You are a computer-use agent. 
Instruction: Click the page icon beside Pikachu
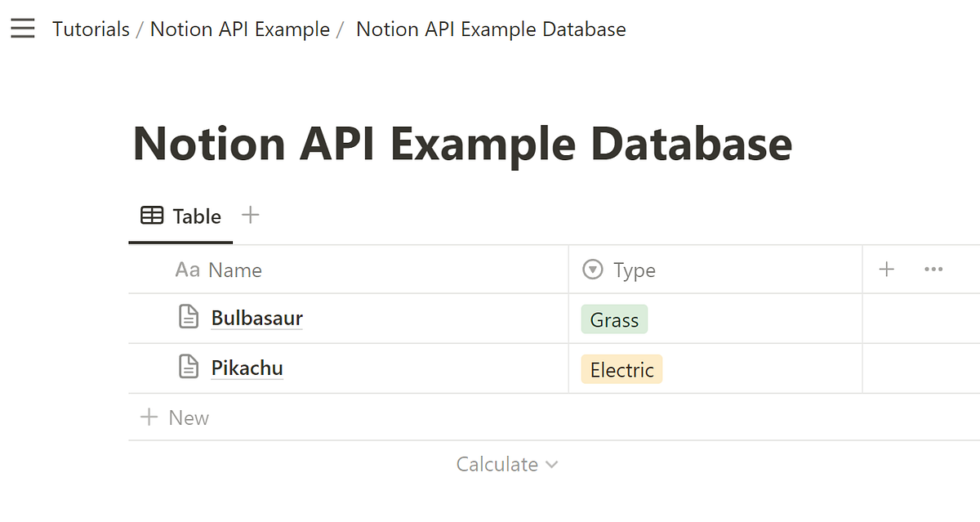tap(189, 367)
